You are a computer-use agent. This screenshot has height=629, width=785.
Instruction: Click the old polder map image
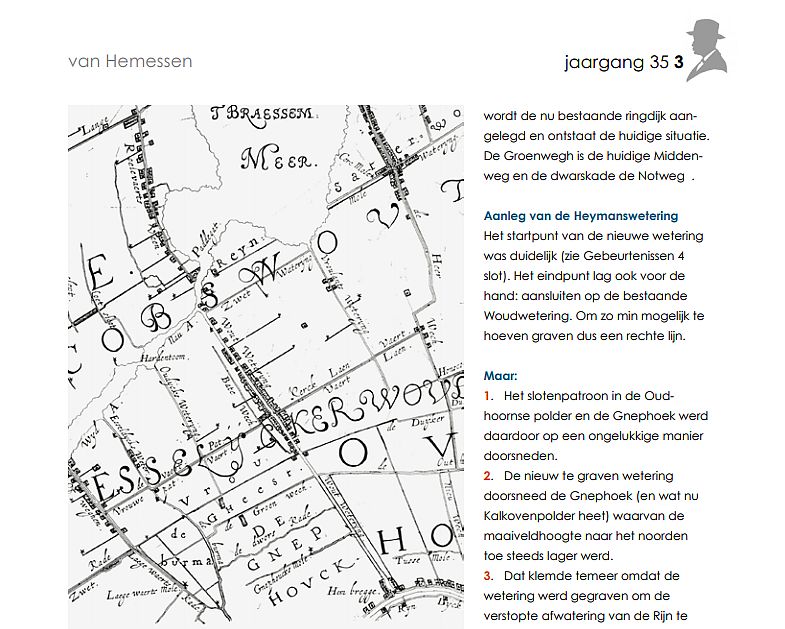pyautogui.click(x=266, y=367)
